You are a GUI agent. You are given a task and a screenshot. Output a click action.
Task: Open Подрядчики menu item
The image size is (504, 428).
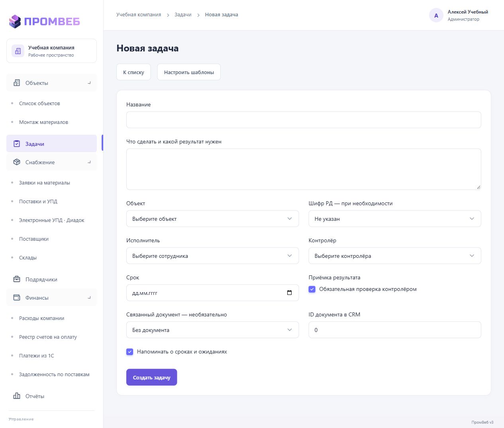pyautogui.click(x=51, y=279)
